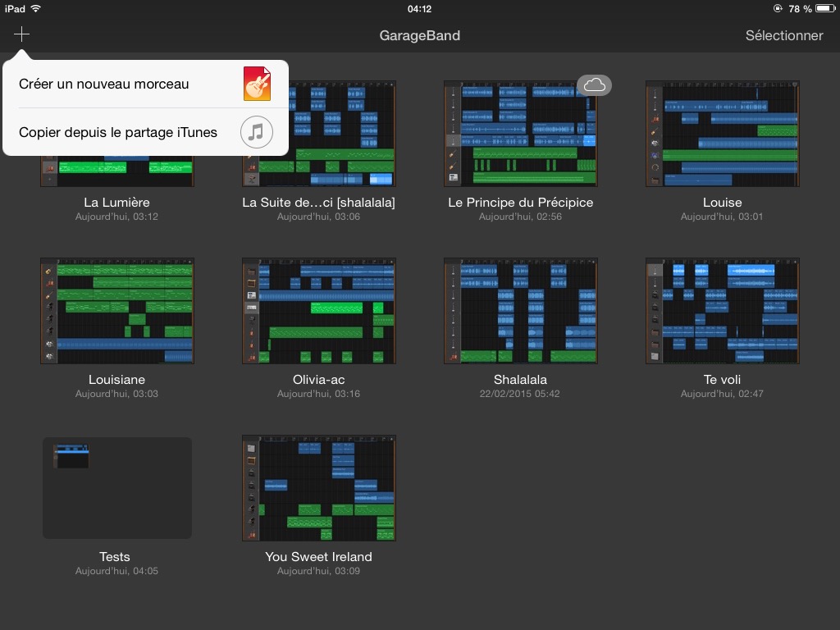
Task: Tap the GarageBand guitar document icon
Action: (x=257, y=84)
